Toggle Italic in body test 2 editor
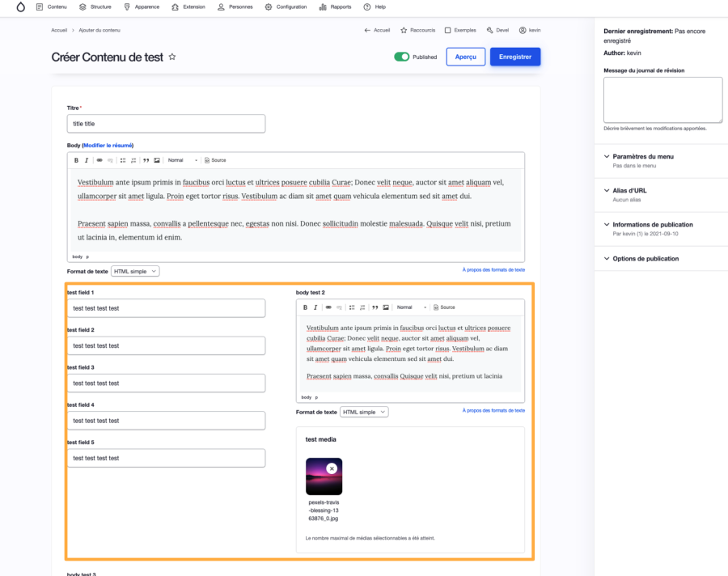The height and width of the screenshot is (576, 728). tap(315, 307)
